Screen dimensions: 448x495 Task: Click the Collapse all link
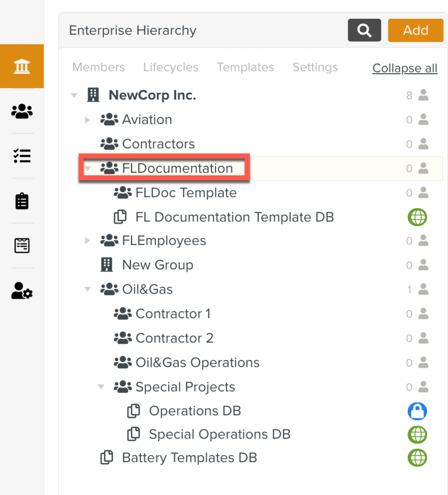pos(405,68)
